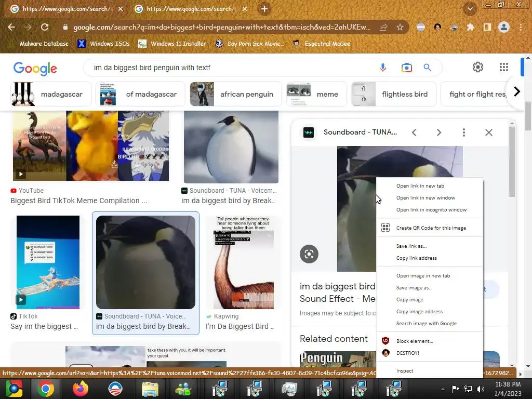Filter by the madagascar chip
Viewport: 532px width, 399px height.
51,94
